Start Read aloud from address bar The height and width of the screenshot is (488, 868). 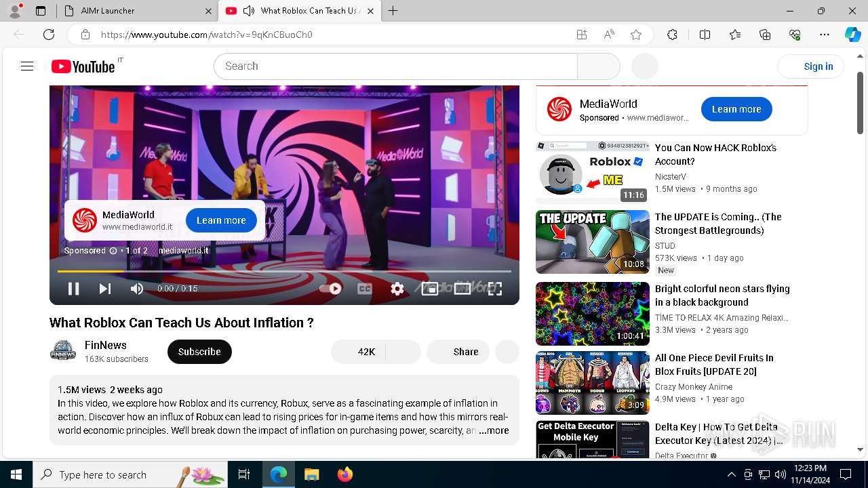tap(609, 35)
